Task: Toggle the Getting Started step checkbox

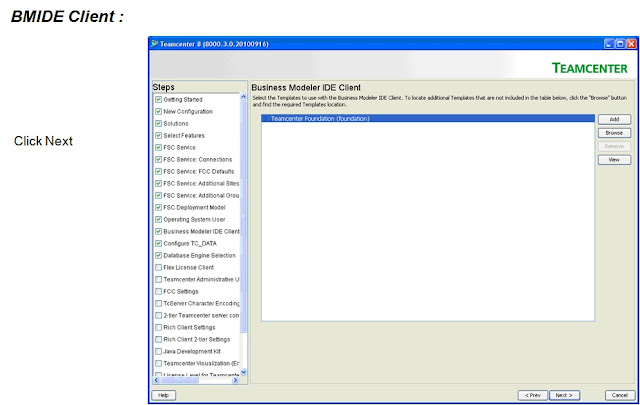Action: point(158,99)
